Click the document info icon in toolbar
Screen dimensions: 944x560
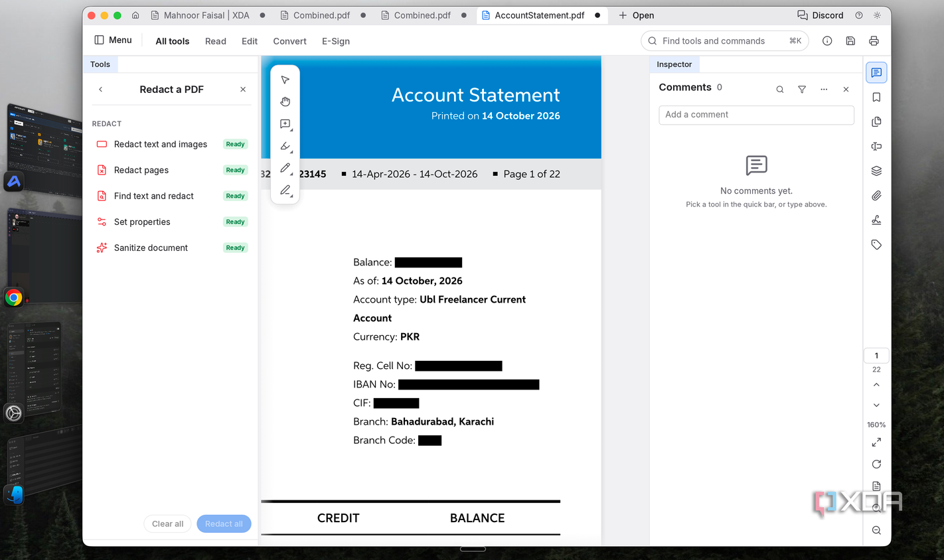827,41
